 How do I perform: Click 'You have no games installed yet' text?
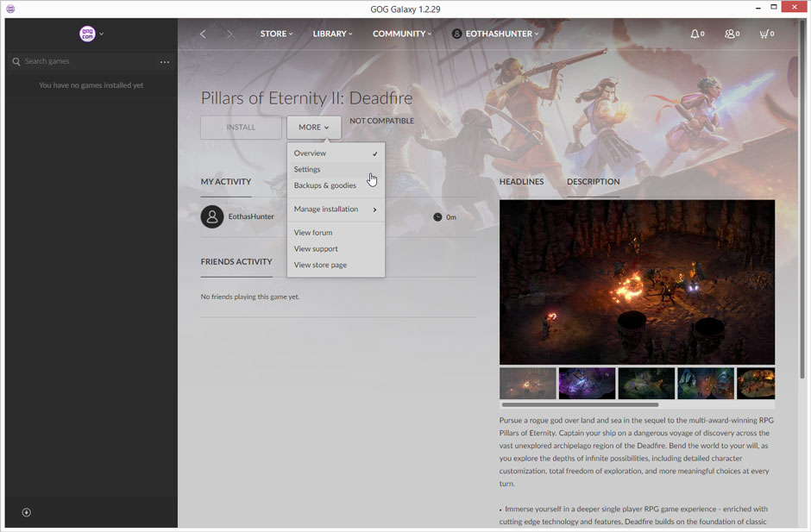pos(91,85)
